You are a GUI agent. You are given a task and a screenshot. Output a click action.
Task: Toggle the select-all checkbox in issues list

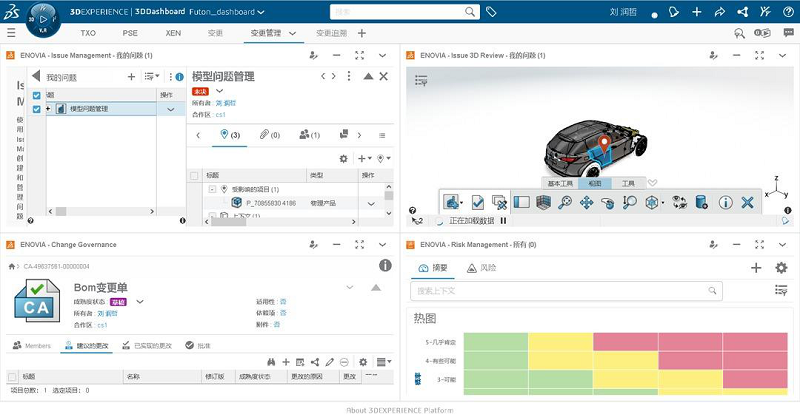(x=37, y=94)
